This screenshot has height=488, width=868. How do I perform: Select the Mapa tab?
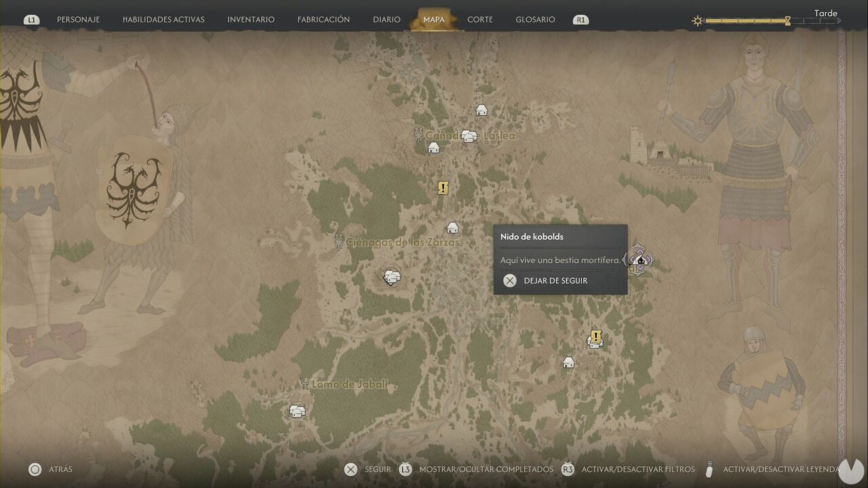tap(434, 20)
